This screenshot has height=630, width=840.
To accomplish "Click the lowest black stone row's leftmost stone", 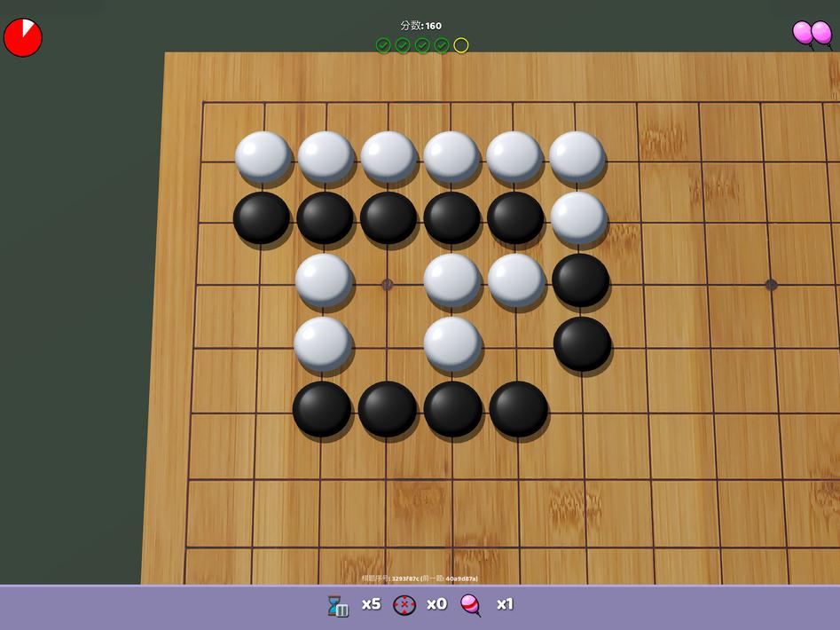I will 321,408.
